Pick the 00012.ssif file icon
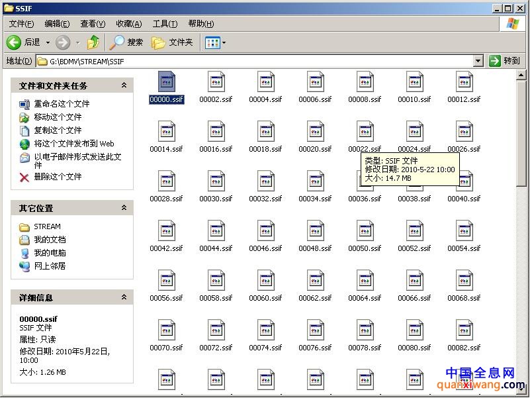Screen dimensions: 532x398 pyautogui.click(x=464, y=81)
